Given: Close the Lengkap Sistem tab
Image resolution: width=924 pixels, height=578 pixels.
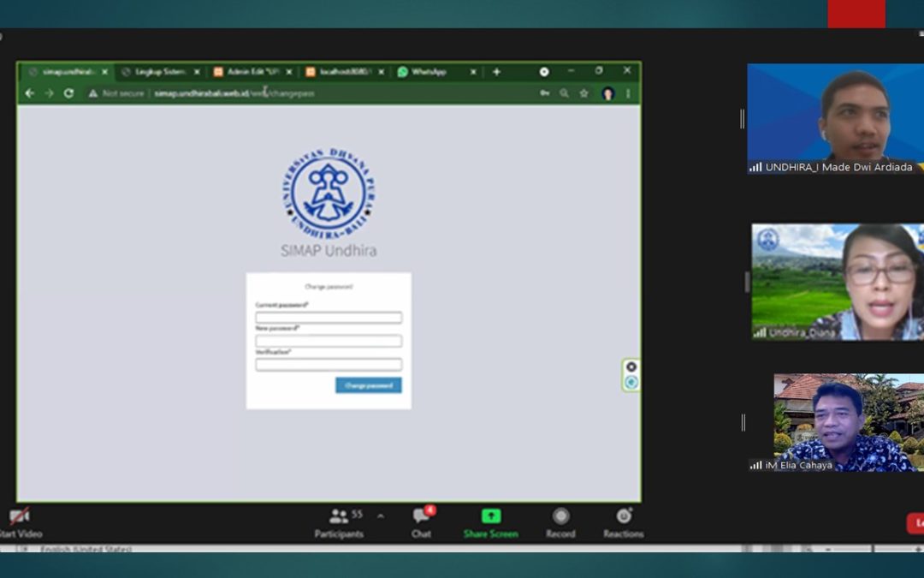Looking at the screenshot, I should pos(197,72).
